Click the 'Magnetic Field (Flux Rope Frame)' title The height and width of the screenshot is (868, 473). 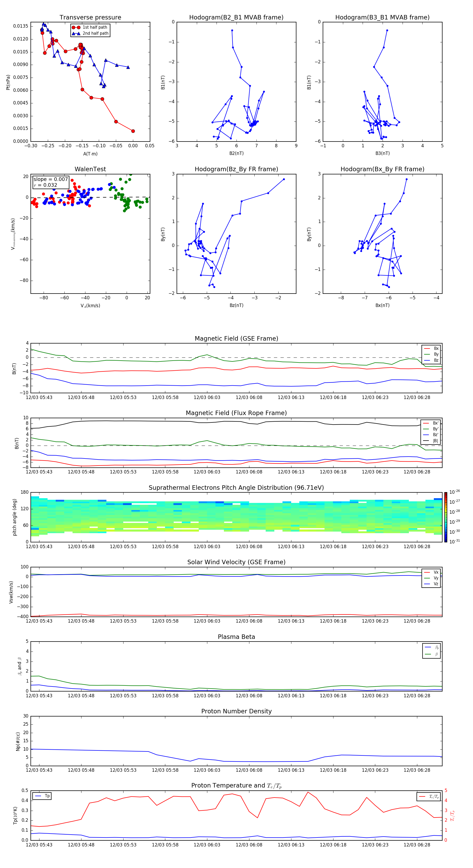tap(236, 413)
